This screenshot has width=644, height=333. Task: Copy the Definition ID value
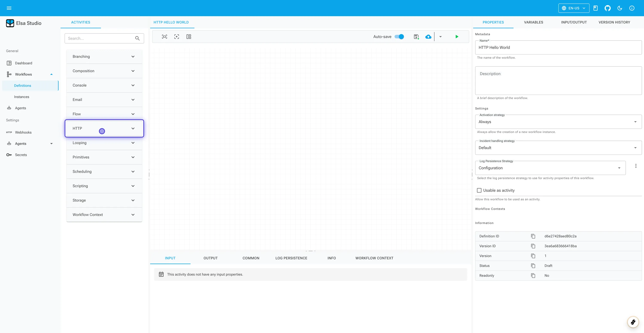coord(533,236)
